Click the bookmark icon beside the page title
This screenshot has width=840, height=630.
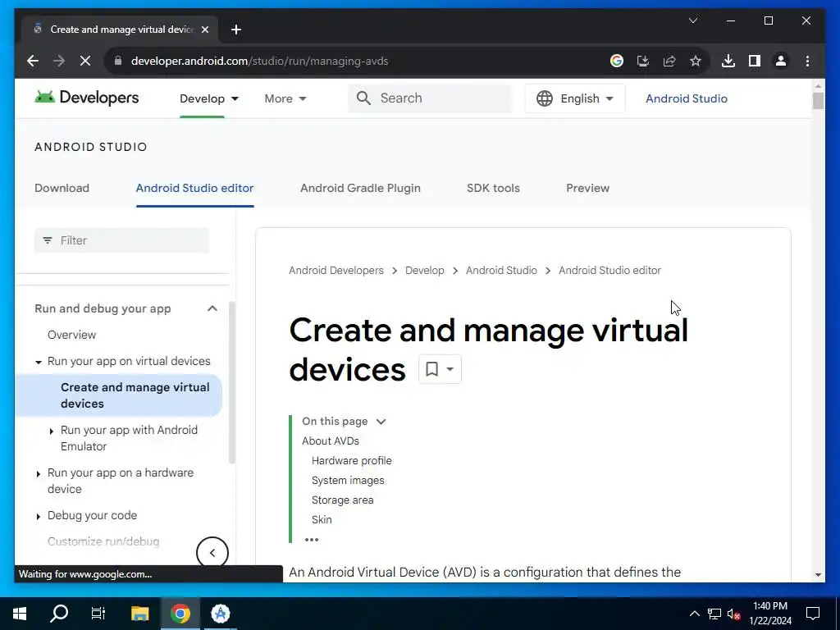[x=431, y=368]
